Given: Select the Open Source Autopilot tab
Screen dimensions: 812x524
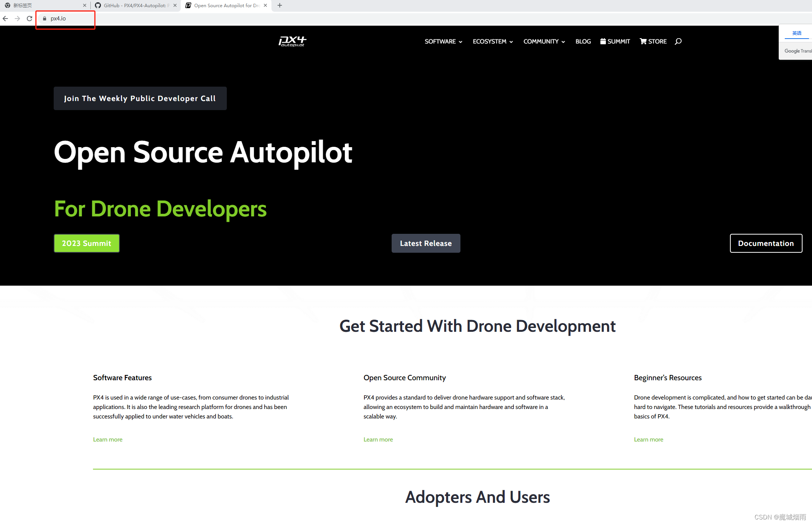Looking at the screenshot, I should (x=226, y=5).
